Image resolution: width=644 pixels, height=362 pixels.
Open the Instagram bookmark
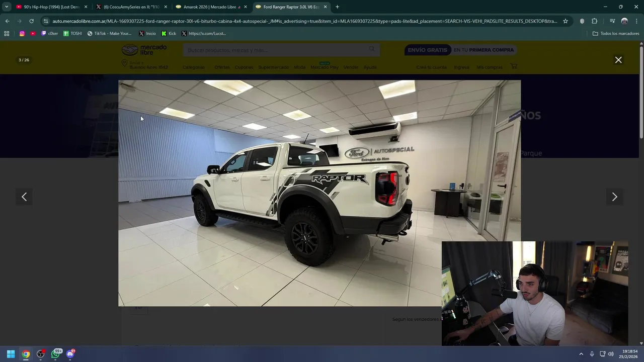pyautogui.click(x=22, y=34)
